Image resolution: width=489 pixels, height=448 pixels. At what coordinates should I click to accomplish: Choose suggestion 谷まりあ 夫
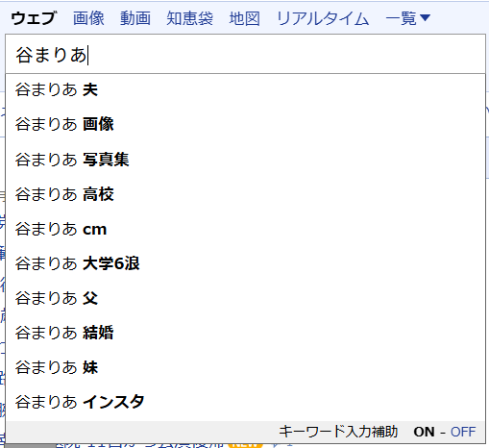pos(245,89)
